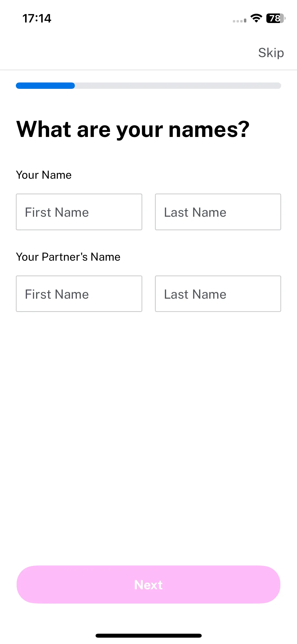Select partner's First Name input box
The image size is (297, 644).
pos(79,294)
